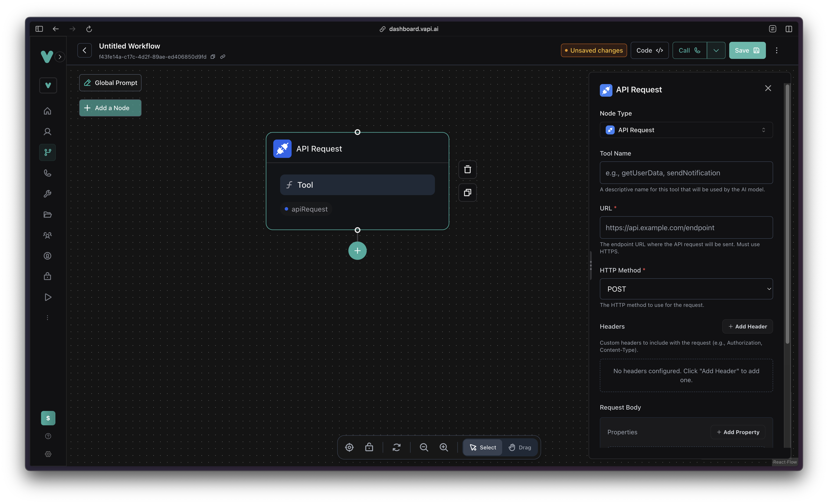The image size is (828, 504).
Task: Click the Add Header button
Action: click(747, 326)
